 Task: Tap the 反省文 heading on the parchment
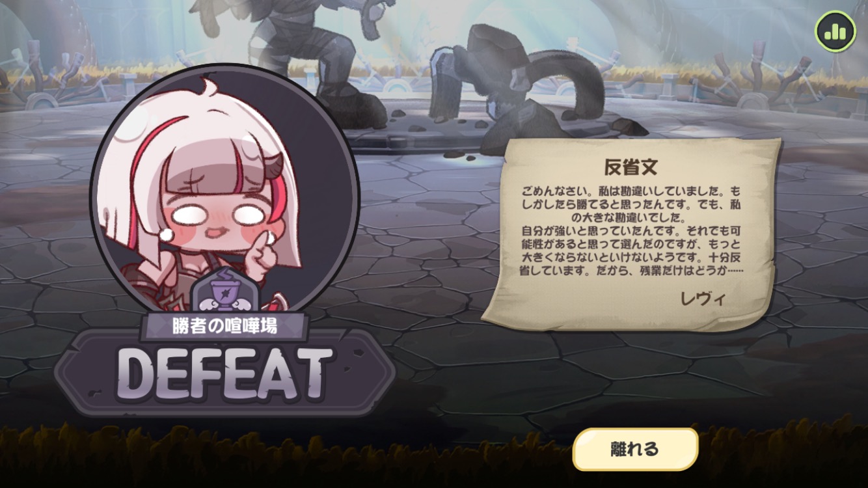pos(631,168)
